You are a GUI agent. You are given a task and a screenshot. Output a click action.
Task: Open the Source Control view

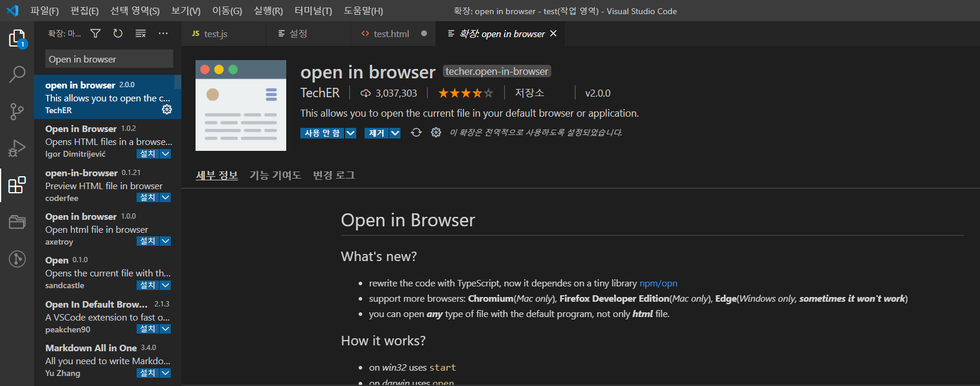(17, 111)
